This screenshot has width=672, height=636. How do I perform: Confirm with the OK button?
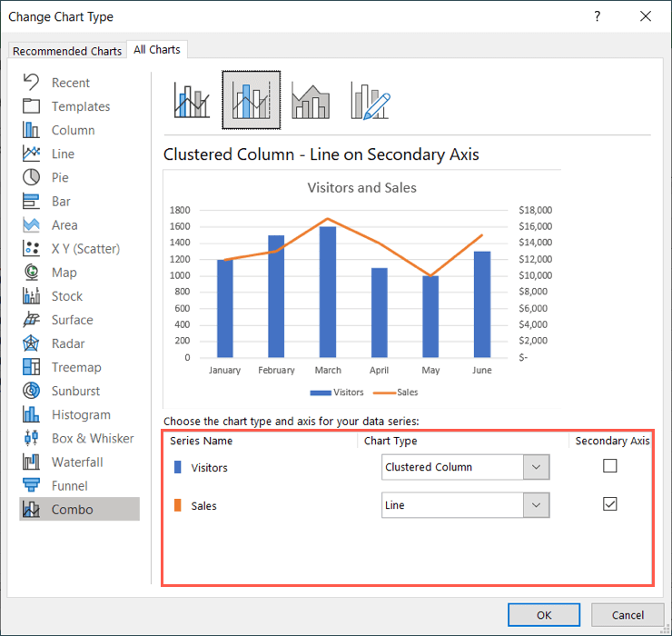click(544, 615)
